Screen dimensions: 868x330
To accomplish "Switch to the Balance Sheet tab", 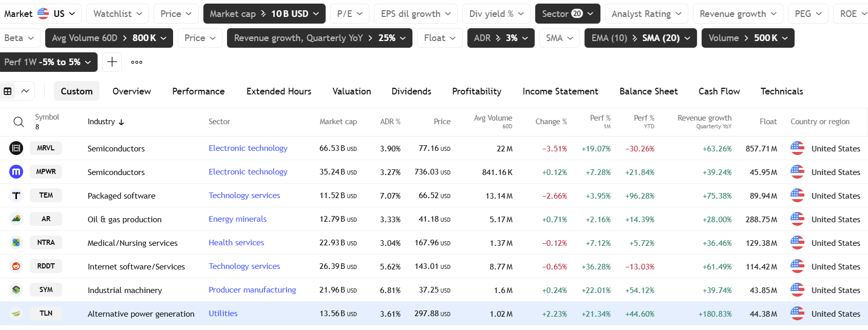I will 649,91.
